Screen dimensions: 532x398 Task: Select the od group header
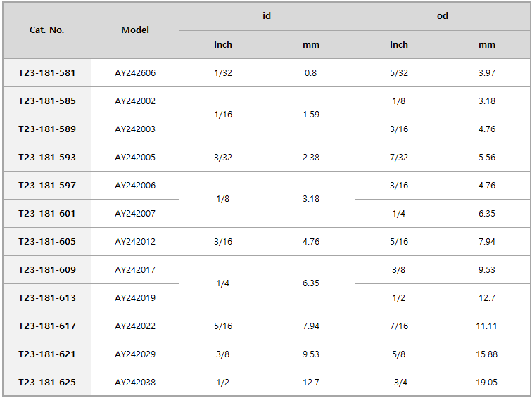(x=443, y=16)
